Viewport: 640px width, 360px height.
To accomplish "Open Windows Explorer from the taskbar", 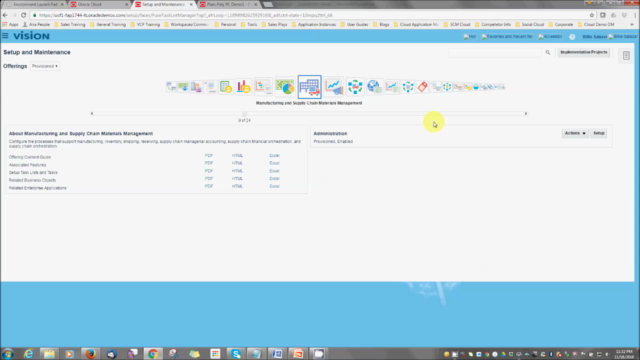I will (49, 353).
